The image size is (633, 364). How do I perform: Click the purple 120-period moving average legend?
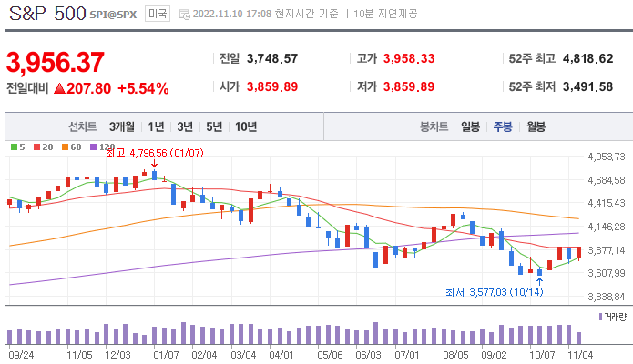[103, 147]
